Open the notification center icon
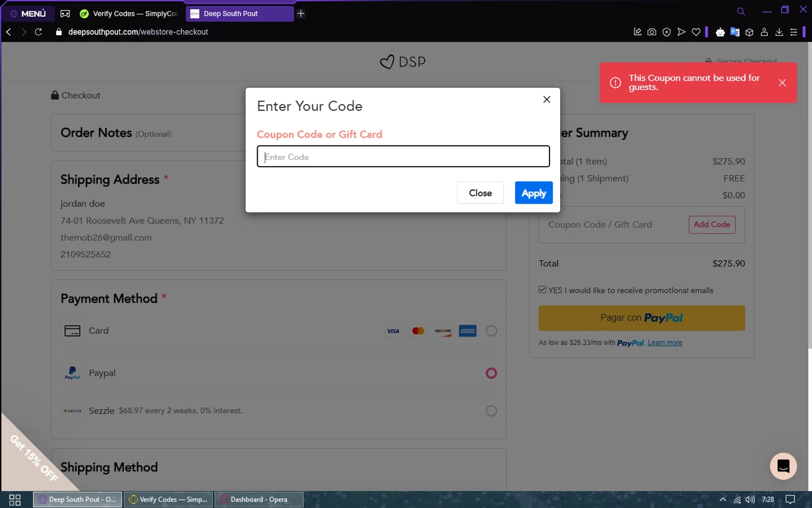The image size is (812, 508). 790,499
